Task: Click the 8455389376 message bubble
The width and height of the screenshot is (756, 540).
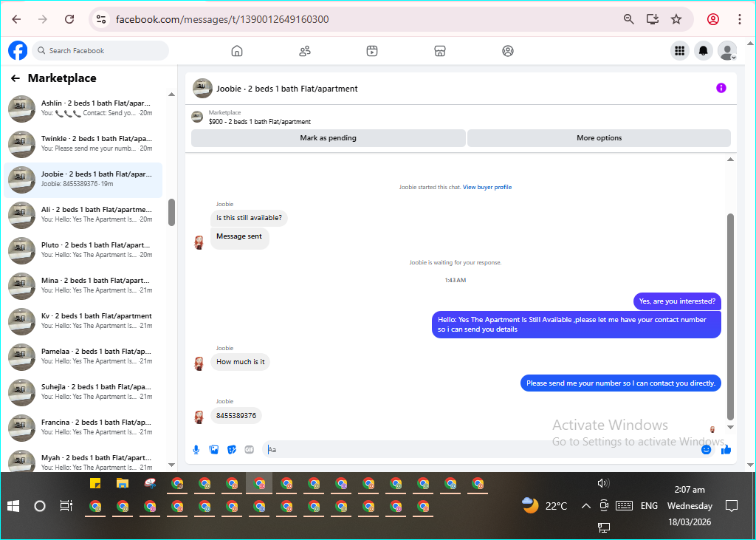Action: click(x=236, y=415)
